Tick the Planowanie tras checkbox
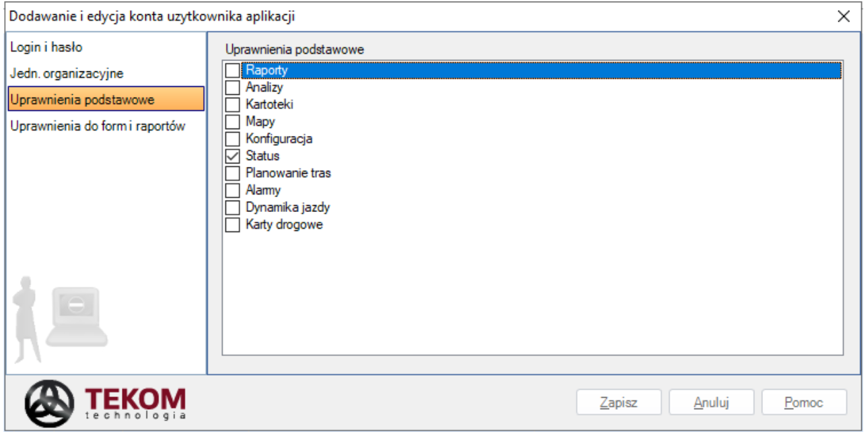The width and height of the screenshot is (868, 432). 232,173
